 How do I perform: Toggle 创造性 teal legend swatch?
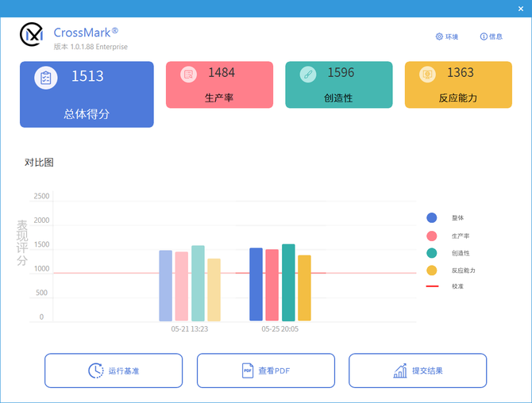[432, 253]
